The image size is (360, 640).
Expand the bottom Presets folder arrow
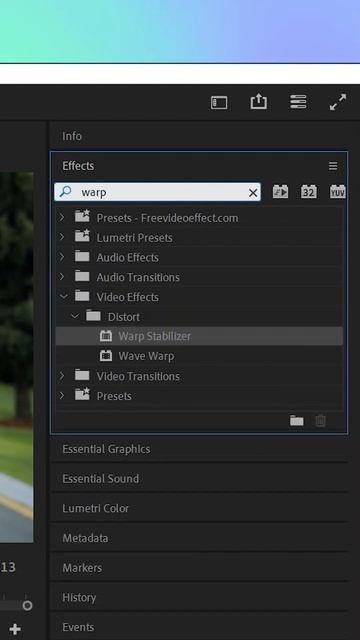(x=62, y=395)
